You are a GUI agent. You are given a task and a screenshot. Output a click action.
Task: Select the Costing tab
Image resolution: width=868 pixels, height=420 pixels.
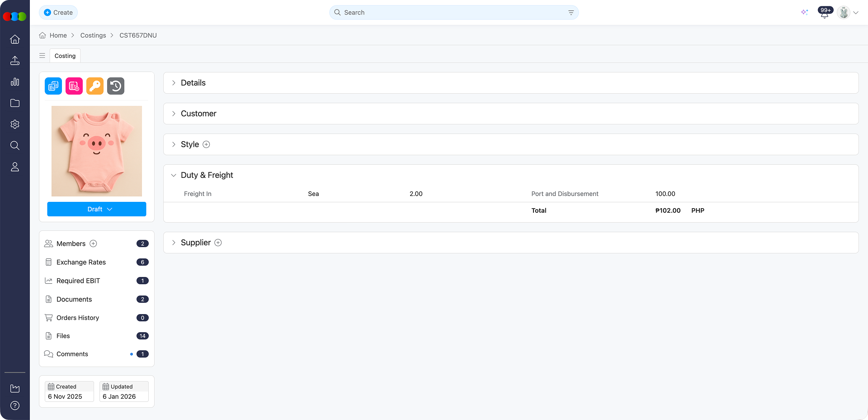(x=65, y=56)
